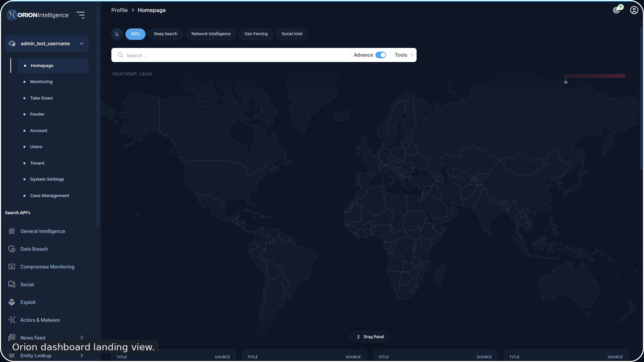
Task: Click the magnifier search icon
Action: coord(120,55)
